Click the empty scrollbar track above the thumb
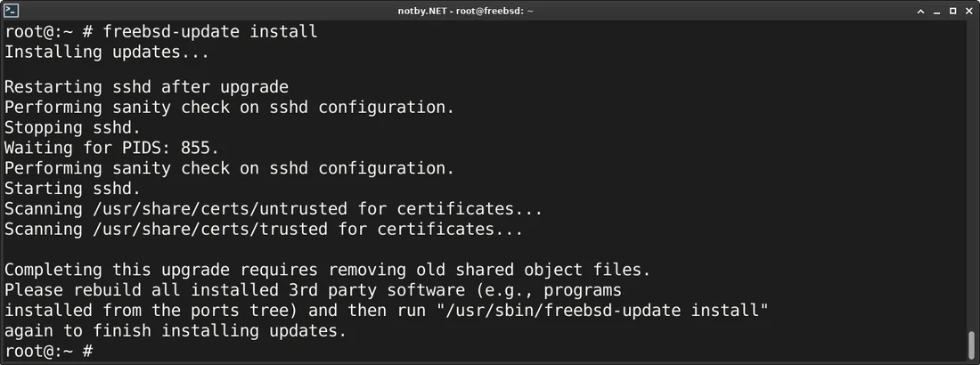Viewport: 980px width, 365px height. [973, 178]
